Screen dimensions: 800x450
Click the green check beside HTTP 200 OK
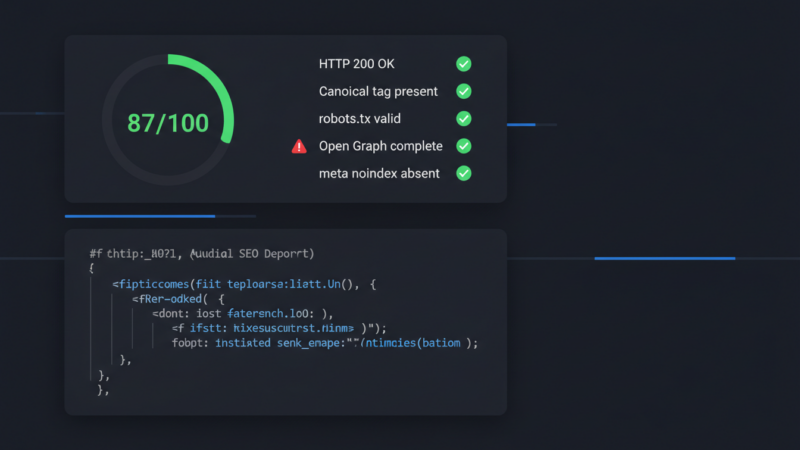tap(463, 64)
